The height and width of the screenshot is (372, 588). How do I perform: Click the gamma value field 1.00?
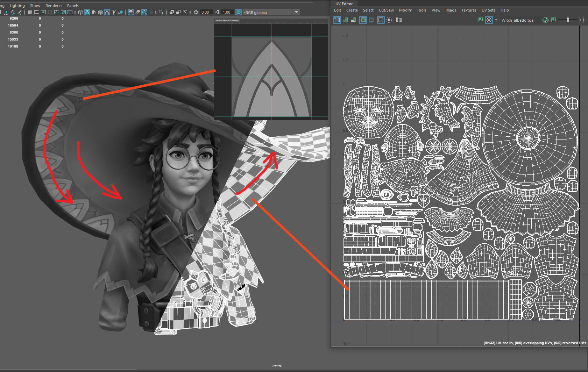tap(227, 12)
